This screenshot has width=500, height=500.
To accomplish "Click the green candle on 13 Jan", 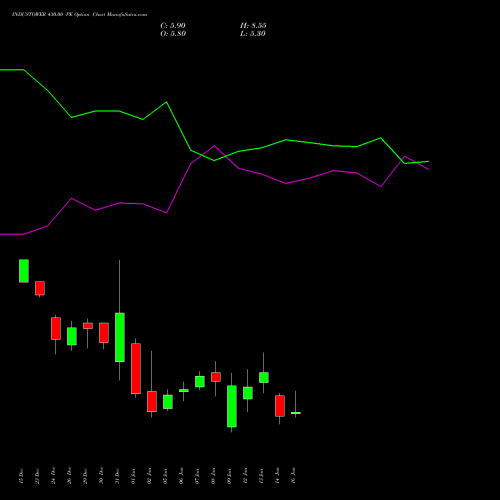I will 264,377.
